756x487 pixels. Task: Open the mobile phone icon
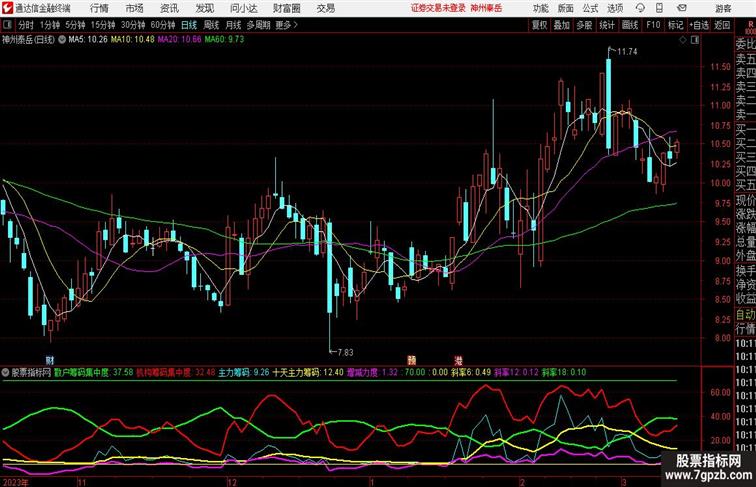pos(659,8)
